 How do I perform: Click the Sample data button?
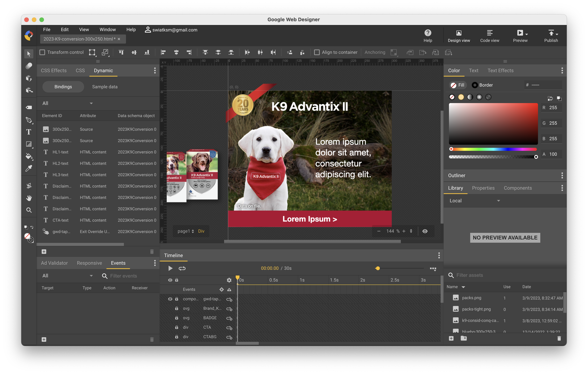tap(105, 87)
